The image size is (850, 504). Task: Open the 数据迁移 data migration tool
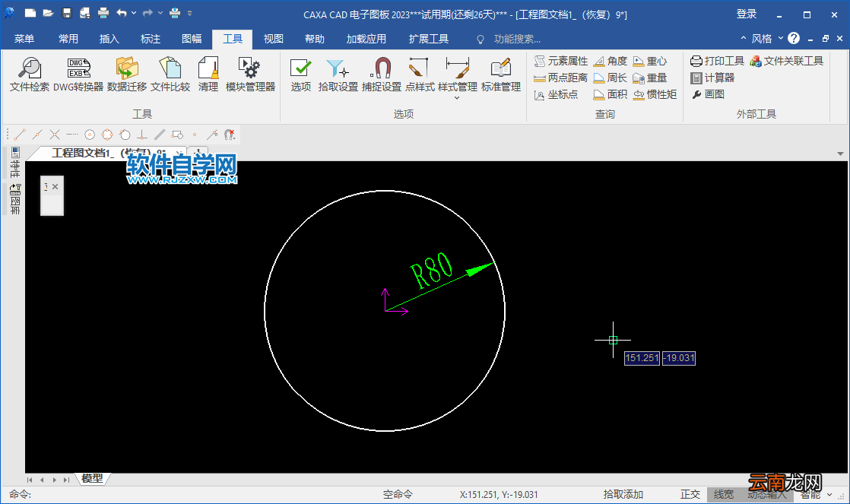[x=127, y=74]
